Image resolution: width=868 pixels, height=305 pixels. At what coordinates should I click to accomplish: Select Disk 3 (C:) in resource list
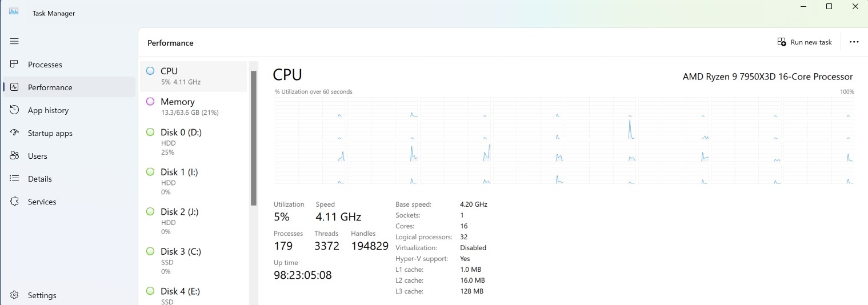pyautogui.click(x=194, y=261)
